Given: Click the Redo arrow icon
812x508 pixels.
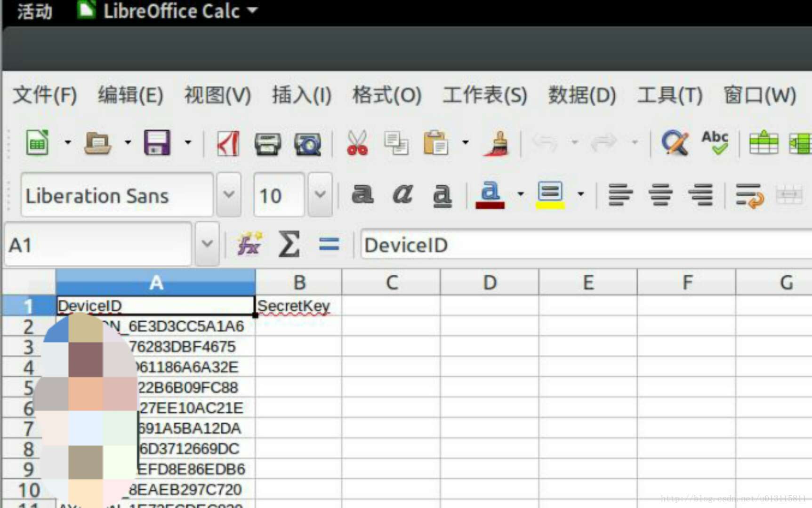Looking at the screenshot, I should coord(604,143).
